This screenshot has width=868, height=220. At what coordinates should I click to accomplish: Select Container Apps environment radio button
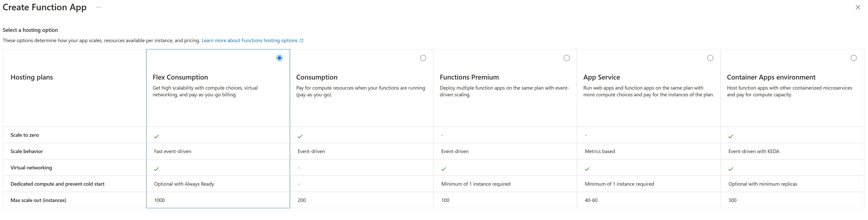click(x=853, y=58)
